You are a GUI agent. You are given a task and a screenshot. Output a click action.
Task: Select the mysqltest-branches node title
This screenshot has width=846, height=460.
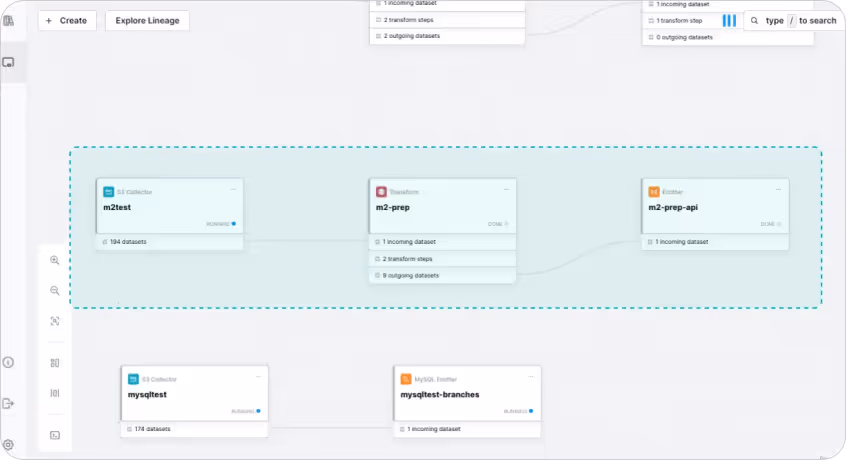(440, 395)
